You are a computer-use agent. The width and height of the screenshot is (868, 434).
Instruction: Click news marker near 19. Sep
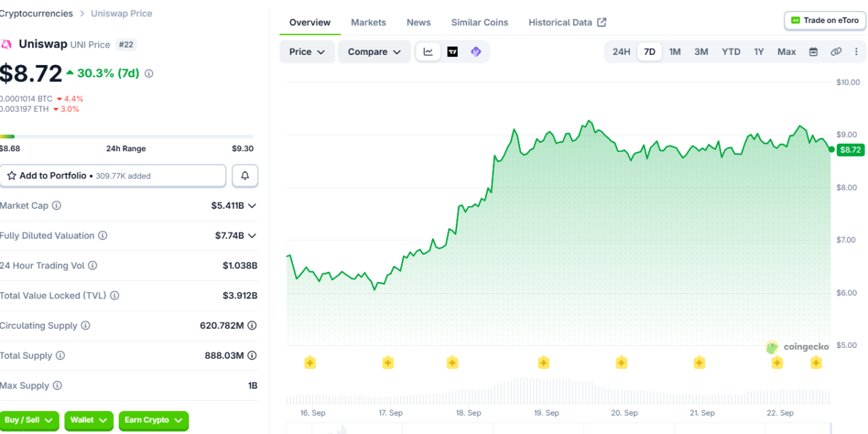544,363
